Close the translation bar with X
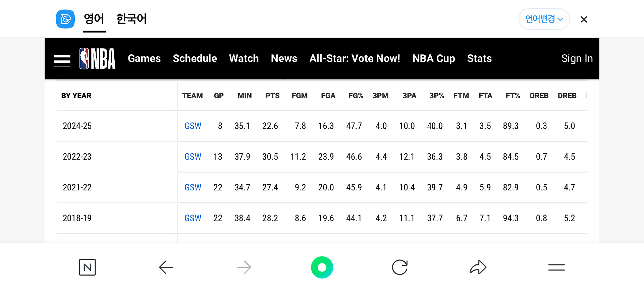Screen dimensions: 644x297 (584, 19)
